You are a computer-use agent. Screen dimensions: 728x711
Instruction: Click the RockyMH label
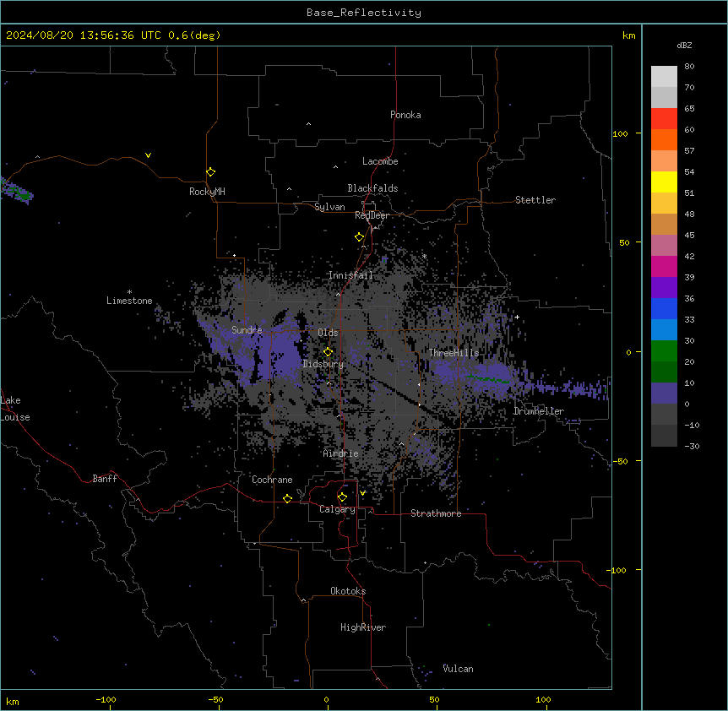(207, 192)
